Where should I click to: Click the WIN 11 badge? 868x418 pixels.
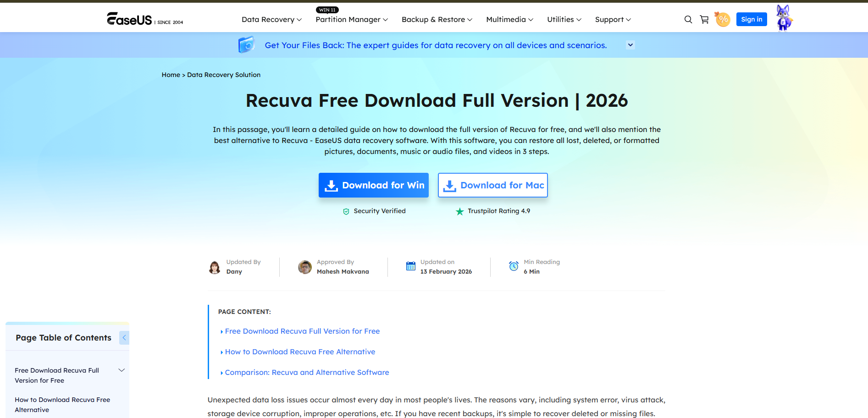coord(327,10)
